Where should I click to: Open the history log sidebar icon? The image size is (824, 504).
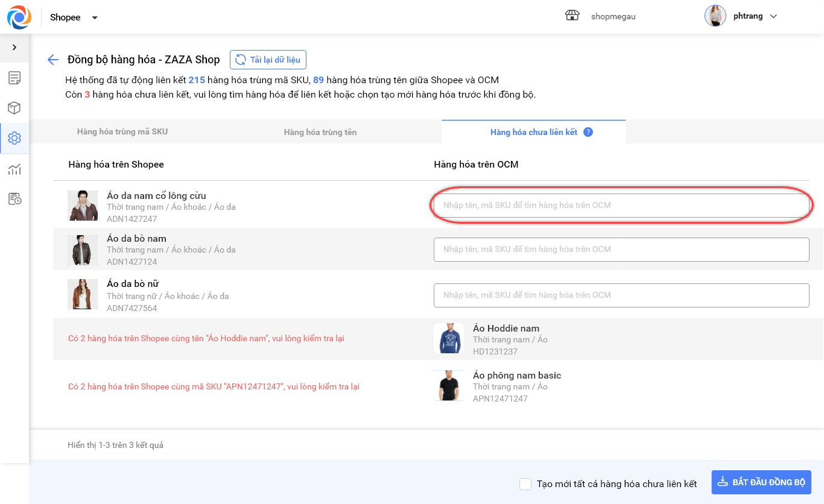coord(14,199)
